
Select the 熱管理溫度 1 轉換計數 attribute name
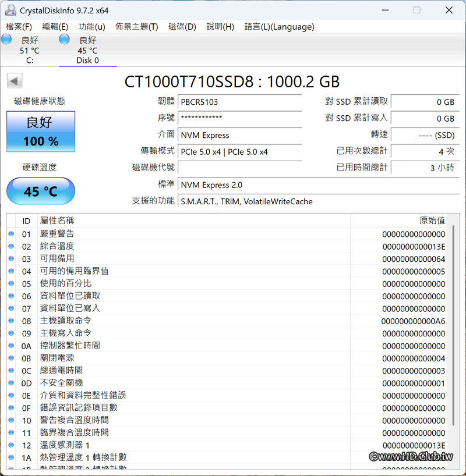pyautogui.click(x=83, y=457)
